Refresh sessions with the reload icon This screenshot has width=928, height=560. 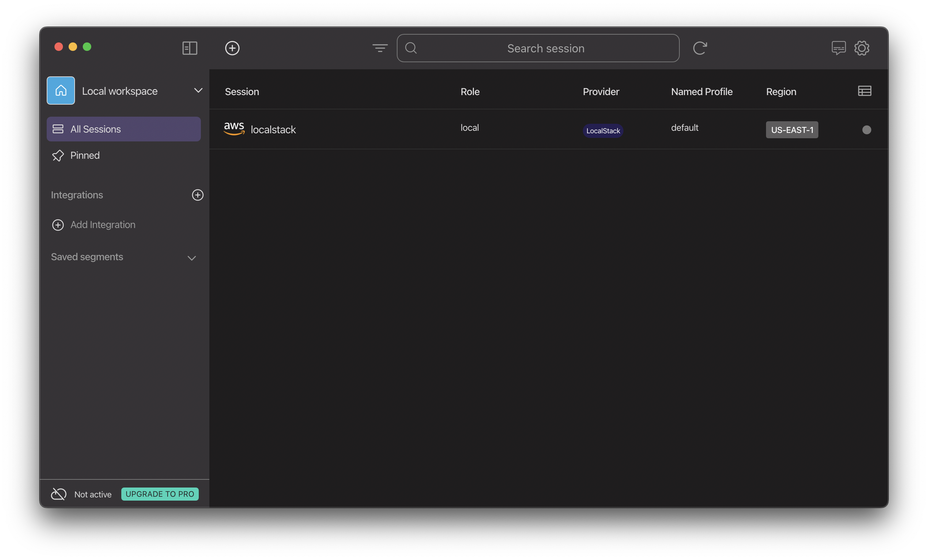pos(700,48)
